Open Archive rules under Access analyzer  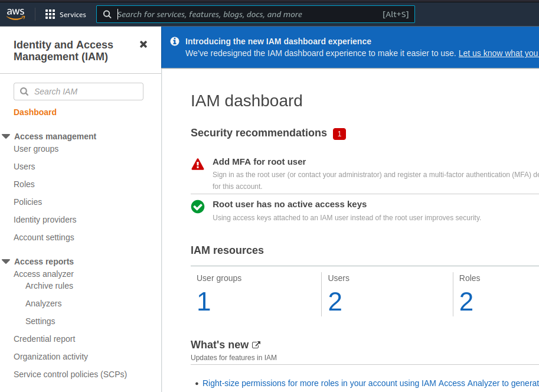pos(49,286)
